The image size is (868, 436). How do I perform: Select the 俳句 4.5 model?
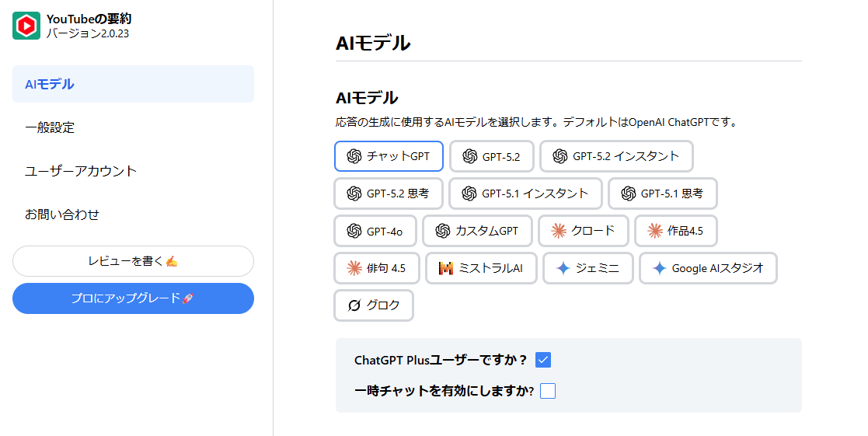[x=377, y=268]
